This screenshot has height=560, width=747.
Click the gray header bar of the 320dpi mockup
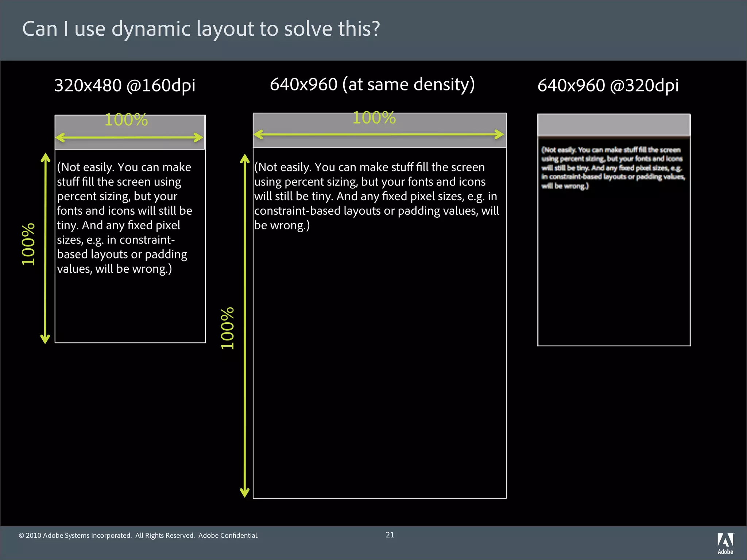tap(614, 125)
